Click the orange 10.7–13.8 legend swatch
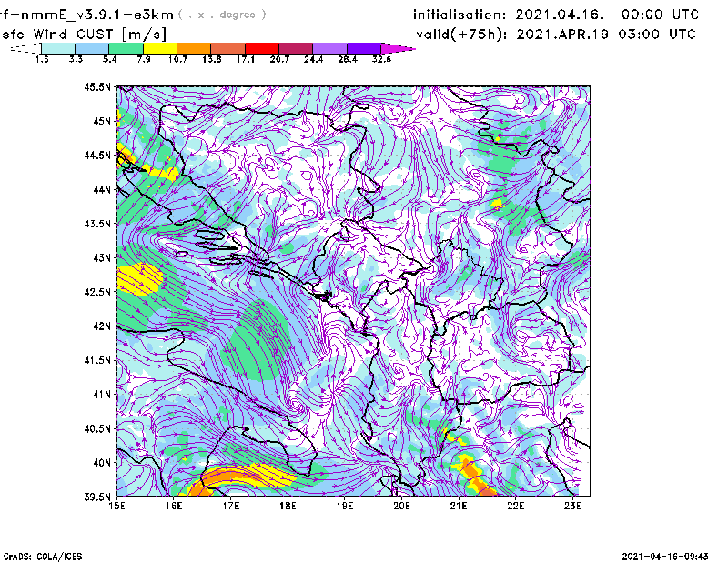This screenshot has width=728, height=562. [x=194, y=48]
